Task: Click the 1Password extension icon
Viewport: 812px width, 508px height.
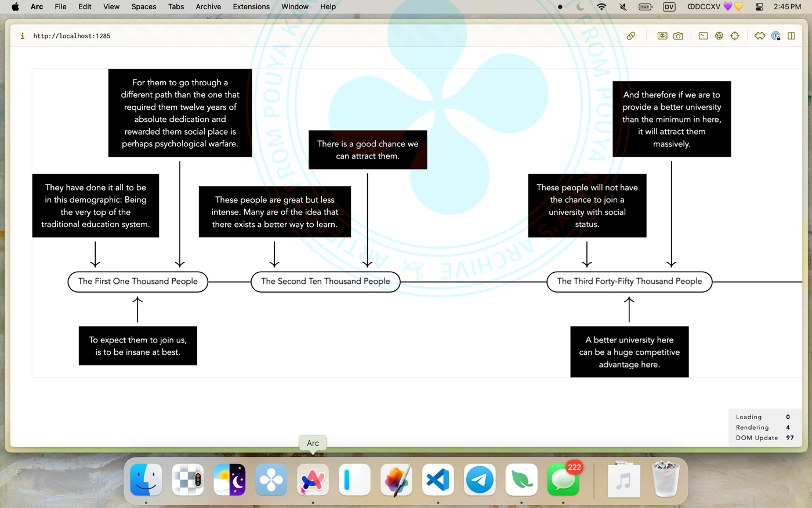Action: [x=776, y=36]
